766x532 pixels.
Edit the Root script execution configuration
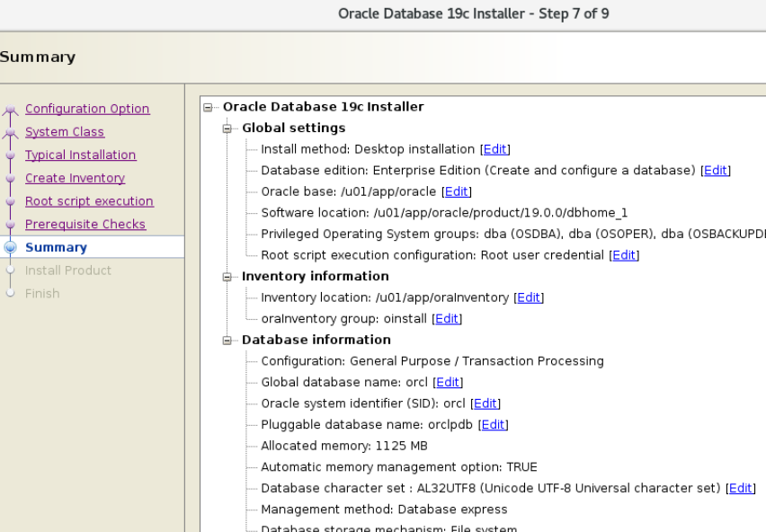point(624,255)
